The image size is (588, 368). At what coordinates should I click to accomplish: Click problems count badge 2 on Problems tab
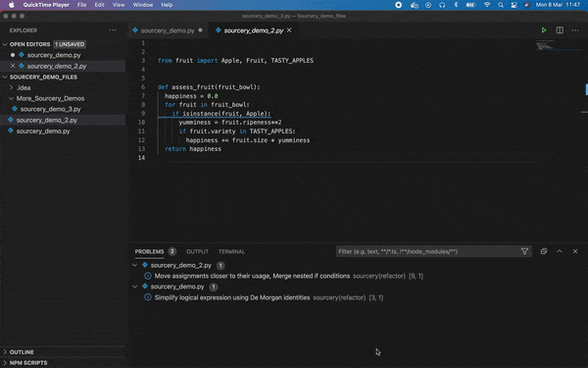click(172, 251)
